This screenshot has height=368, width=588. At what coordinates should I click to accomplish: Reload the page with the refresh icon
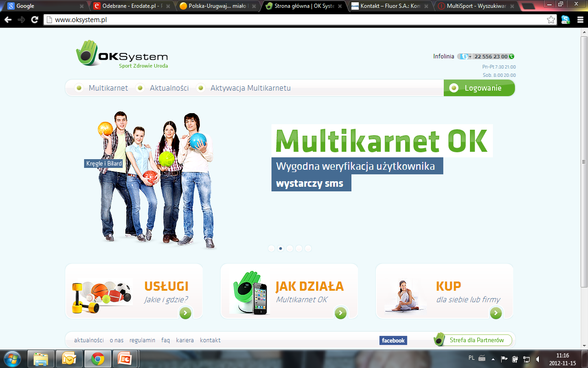34,20
